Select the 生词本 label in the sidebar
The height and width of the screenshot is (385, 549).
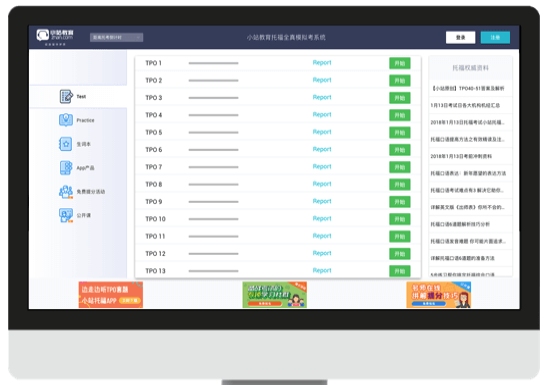tap(84, 144)
